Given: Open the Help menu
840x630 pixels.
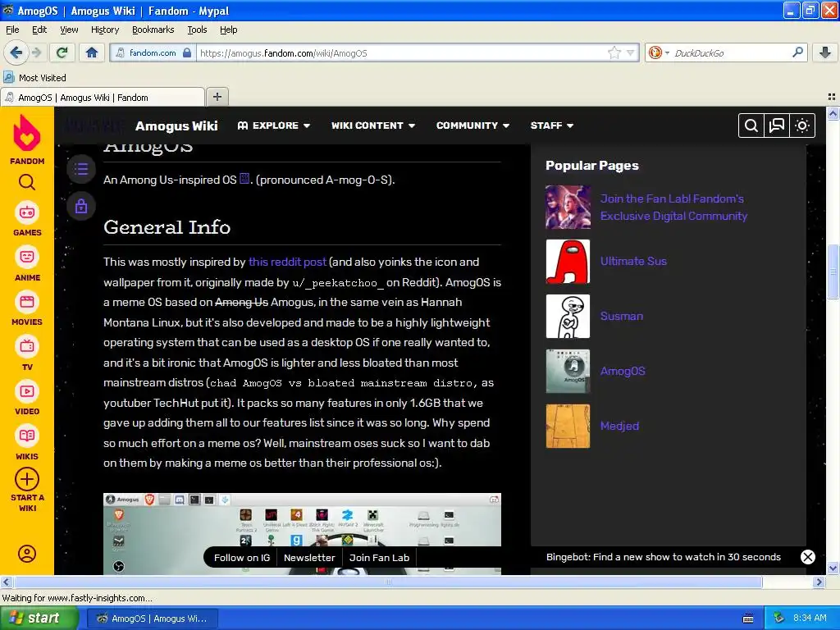Looking at the screenshot, I should 228,30.
